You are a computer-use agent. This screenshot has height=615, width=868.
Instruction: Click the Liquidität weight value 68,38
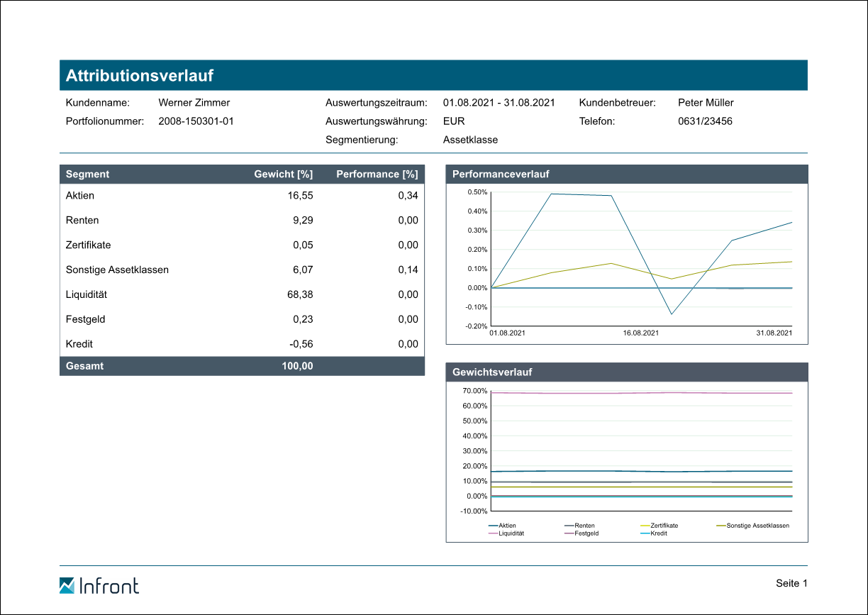[x=300, y=294]
